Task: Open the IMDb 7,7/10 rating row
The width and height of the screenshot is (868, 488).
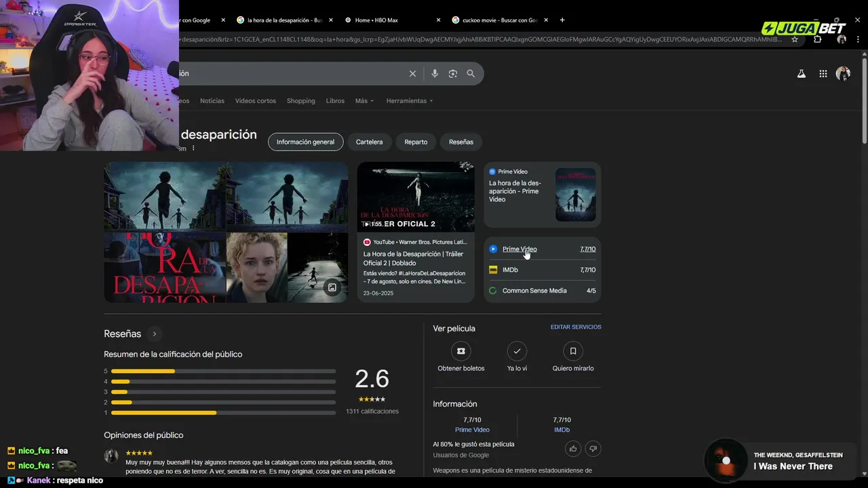Action: pos(542,270)
